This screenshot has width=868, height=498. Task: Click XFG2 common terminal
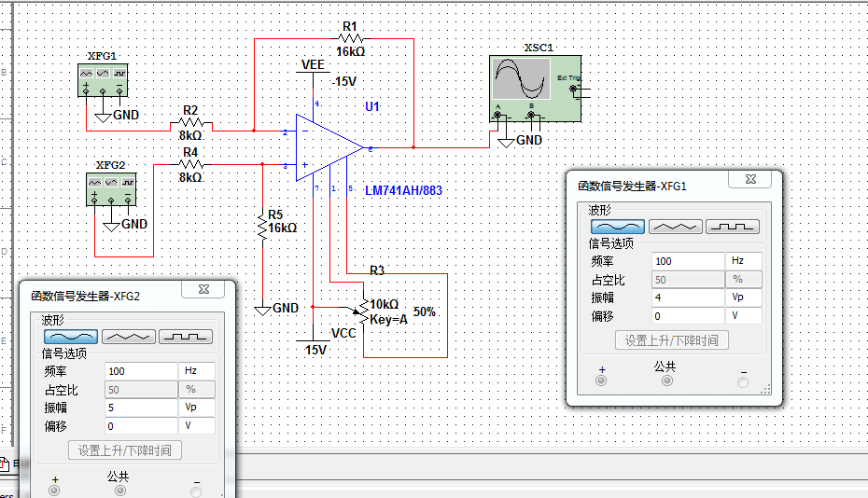(x=120, y=491)
